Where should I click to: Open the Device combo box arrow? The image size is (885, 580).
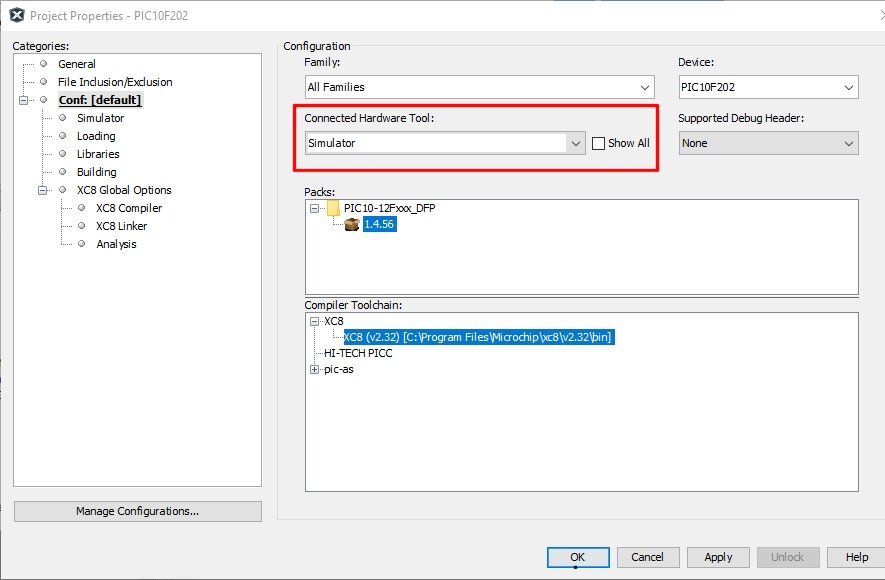tap(848, 87)
